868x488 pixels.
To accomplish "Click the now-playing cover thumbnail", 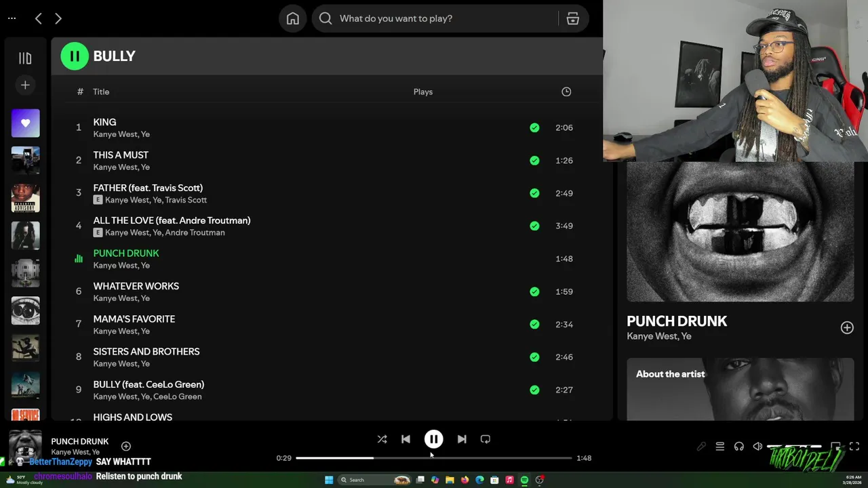I will [x=25, y=446].
